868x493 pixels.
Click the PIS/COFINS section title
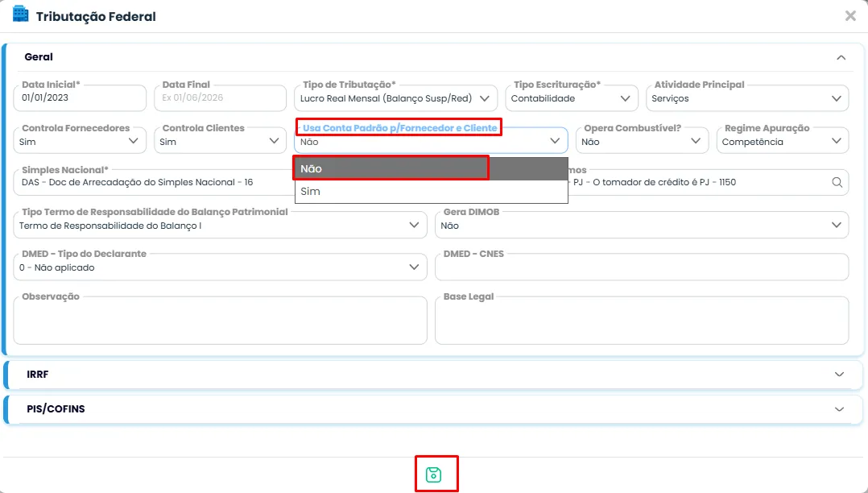pyautogui.click(x=56, y=409)
